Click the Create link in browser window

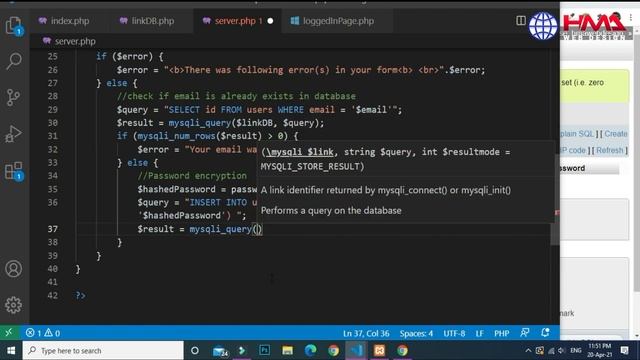coord(616,133)
